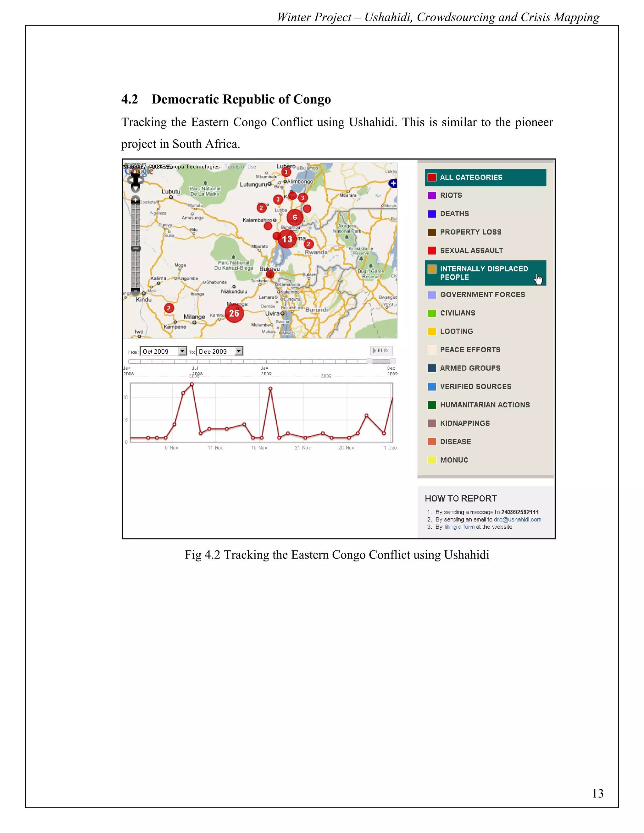The width and height of the screenshot is (644, 833).
Task: Click the cluster marker 2 near Kindu
Action: click(x=169, y=308)
